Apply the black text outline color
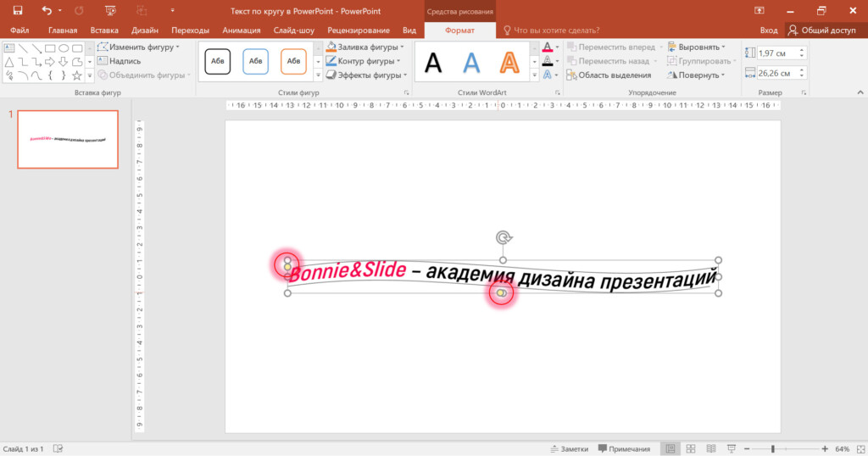The height and width of the screenshot is (456, 868). (x=547, y=61)
